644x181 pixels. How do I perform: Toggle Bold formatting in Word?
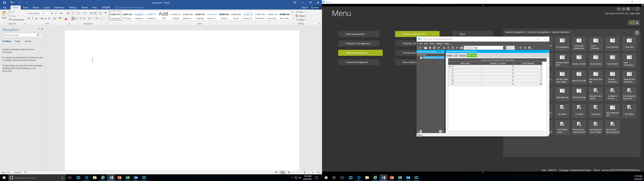click(29, 18)
